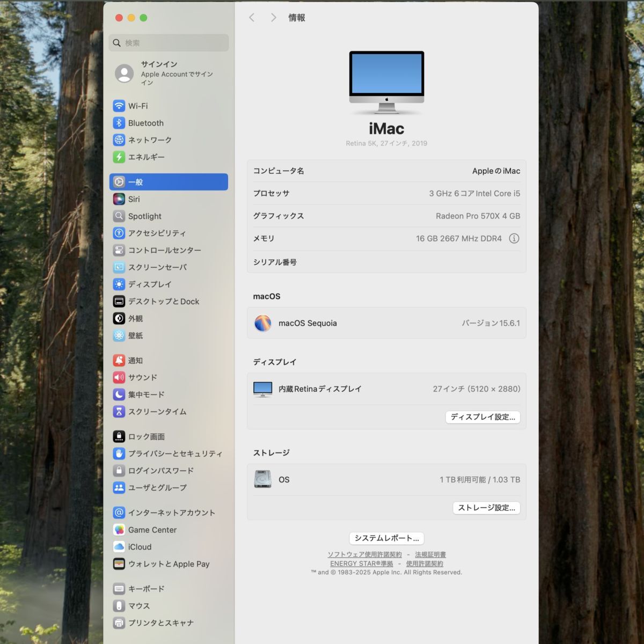This screenshot has width=644, height=644.
Task: Open ユーザとグループ settings
Action: tap(169, 488)
